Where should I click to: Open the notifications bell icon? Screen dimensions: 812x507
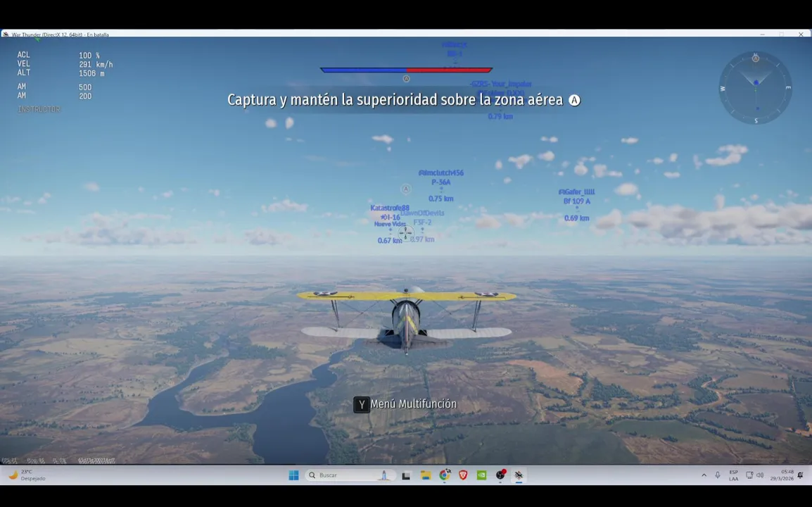coord(801,475)
